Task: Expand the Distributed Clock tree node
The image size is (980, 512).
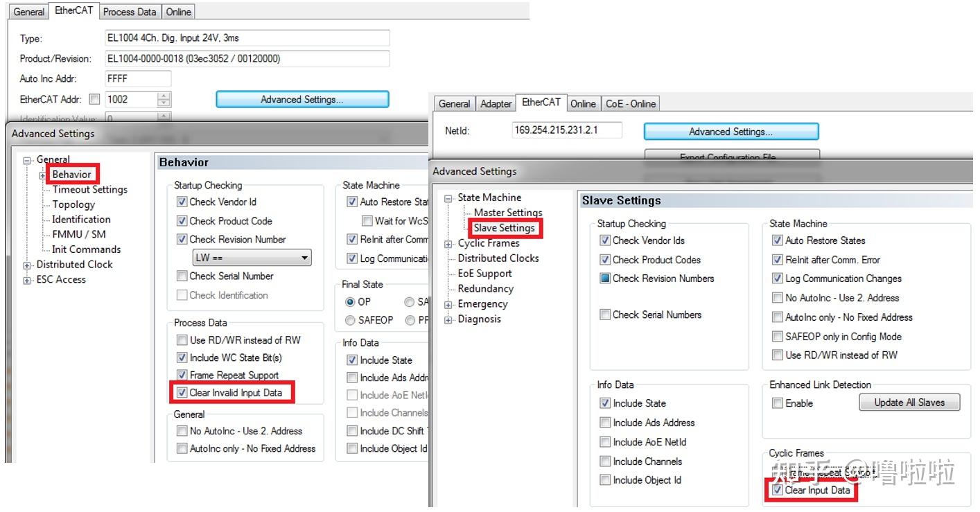Action: [x=26, y=265]
